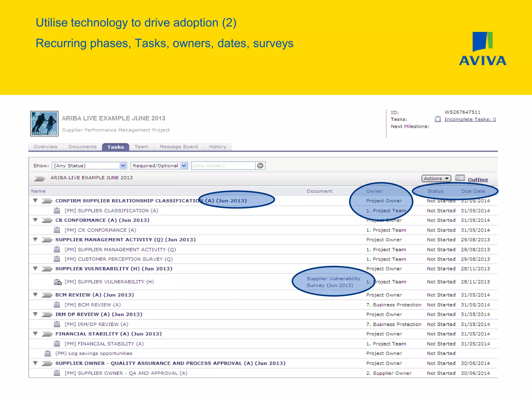The width and height of the screenshot is (532, 399).
Task: Open [PM] SUPPLIER OWNER - QA AND APPROVAL (A)
Action: (126, 373)
